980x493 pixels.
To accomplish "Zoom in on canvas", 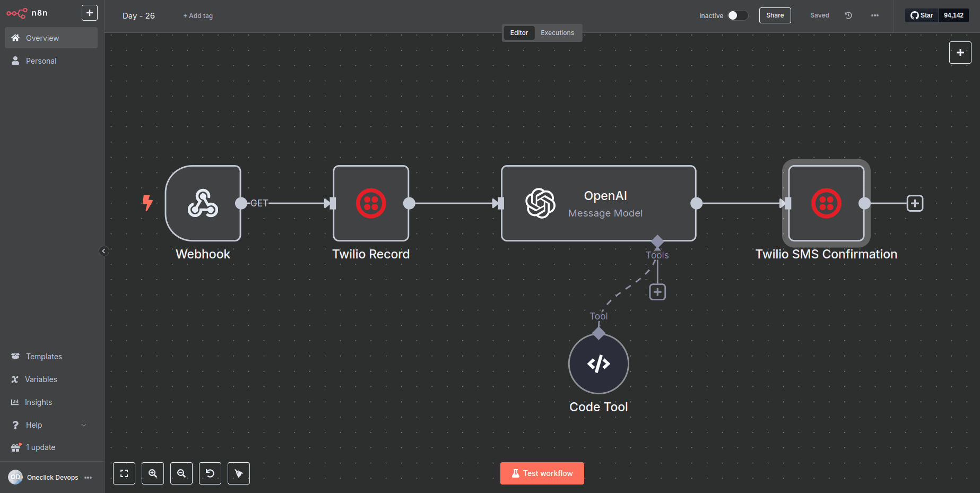I will coord(153,473).
